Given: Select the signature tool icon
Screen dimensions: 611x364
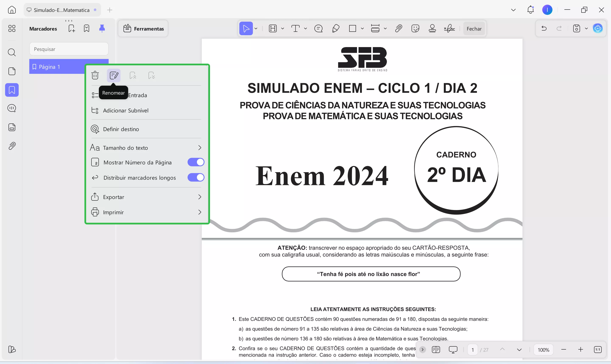Looking at the screenshot, I should coord(449,29).
